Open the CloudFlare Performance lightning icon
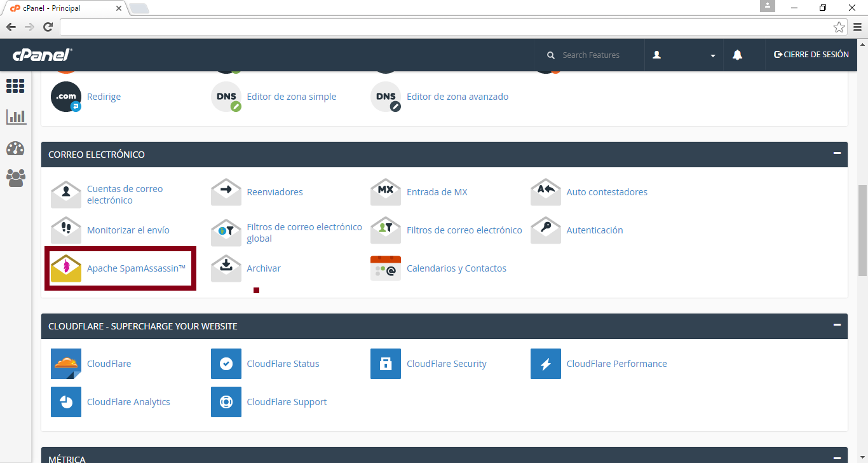Screen dimensions: 868x463 (x=546, y=364)
